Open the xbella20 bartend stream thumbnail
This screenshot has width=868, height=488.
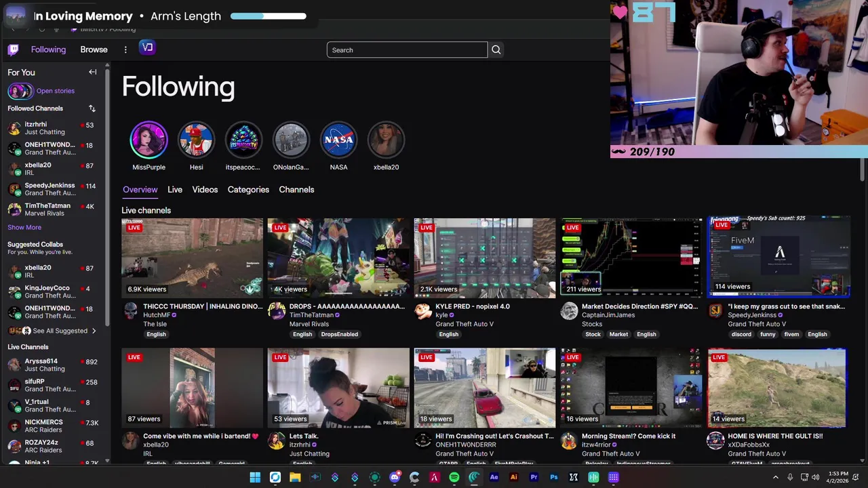[x=192, y=388]
